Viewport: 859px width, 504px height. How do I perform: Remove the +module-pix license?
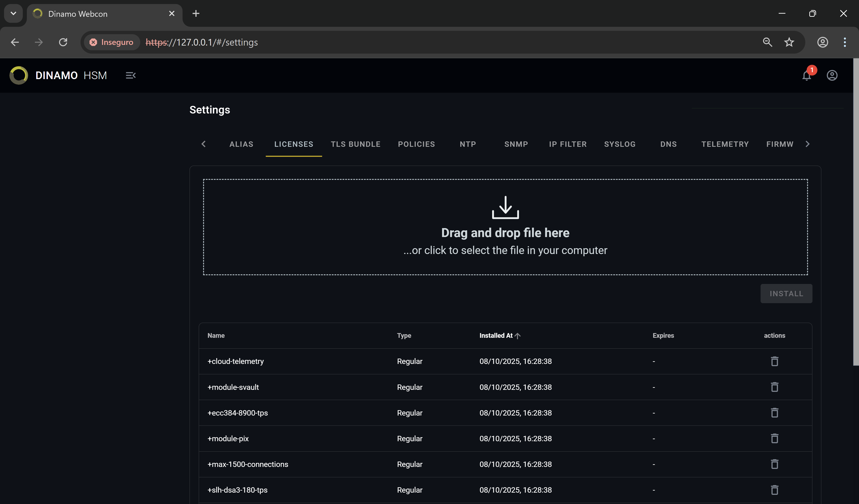(x=774, y=439)
